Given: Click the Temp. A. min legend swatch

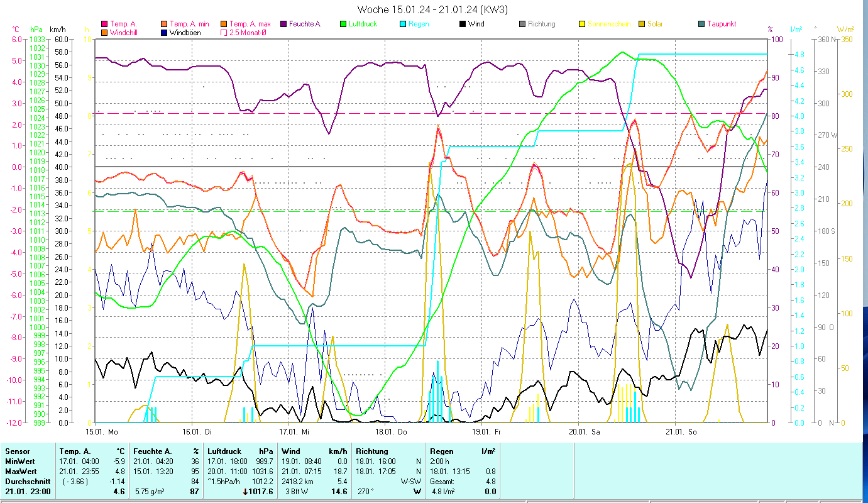Looking at the screenshot, I should coord(163,24).
